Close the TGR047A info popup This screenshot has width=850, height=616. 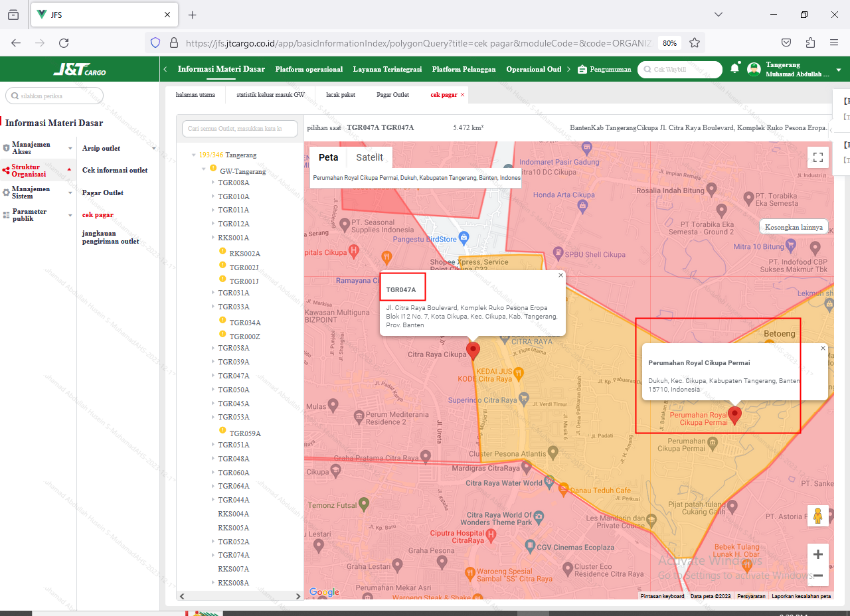560,275
